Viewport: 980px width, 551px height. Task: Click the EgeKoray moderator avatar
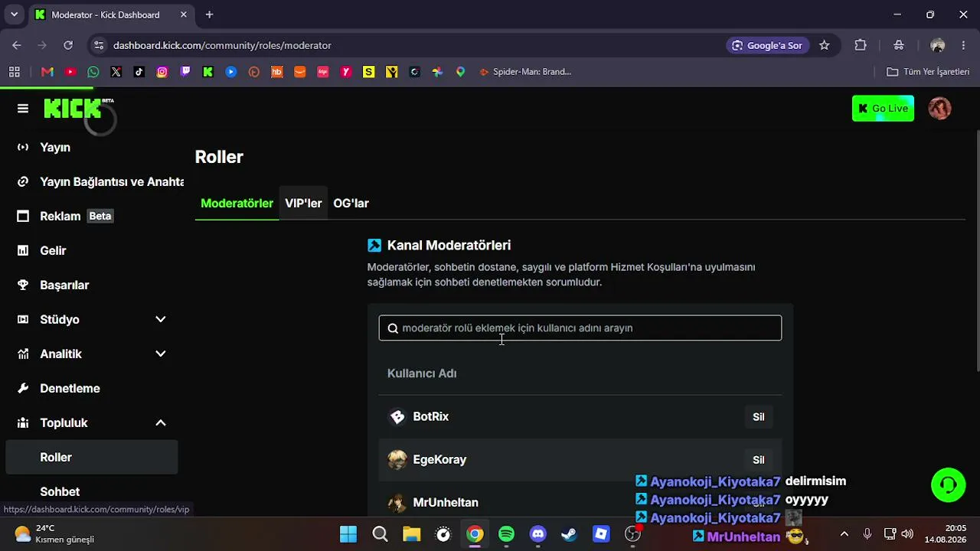[x=397, y=459]
